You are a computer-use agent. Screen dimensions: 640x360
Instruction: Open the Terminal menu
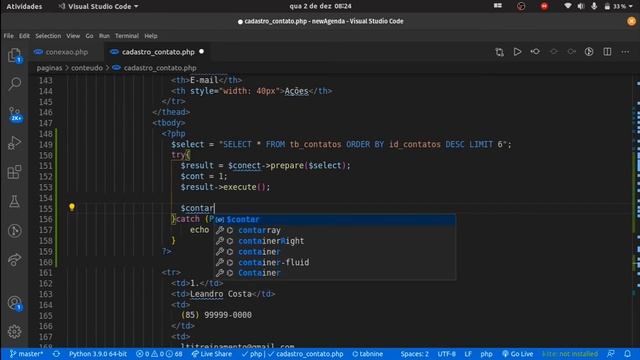point(127,36)
